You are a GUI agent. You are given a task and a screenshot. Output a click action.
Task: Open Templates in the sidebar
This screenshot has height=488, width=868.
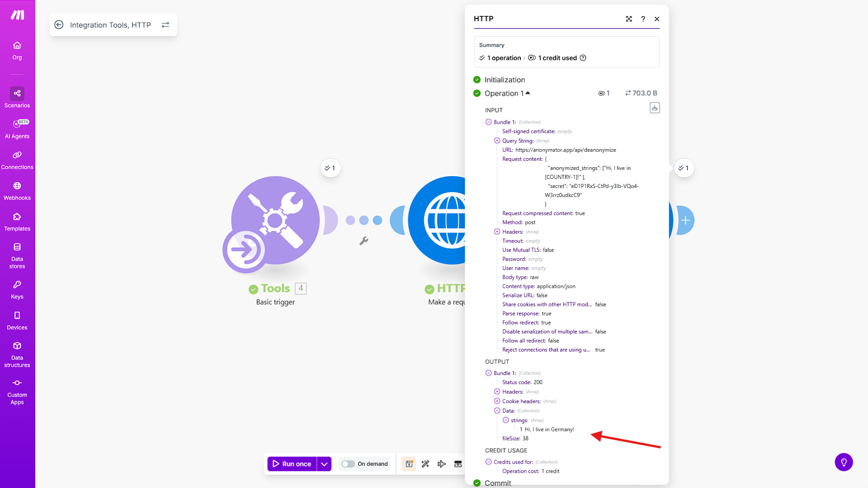pos(17,221)
